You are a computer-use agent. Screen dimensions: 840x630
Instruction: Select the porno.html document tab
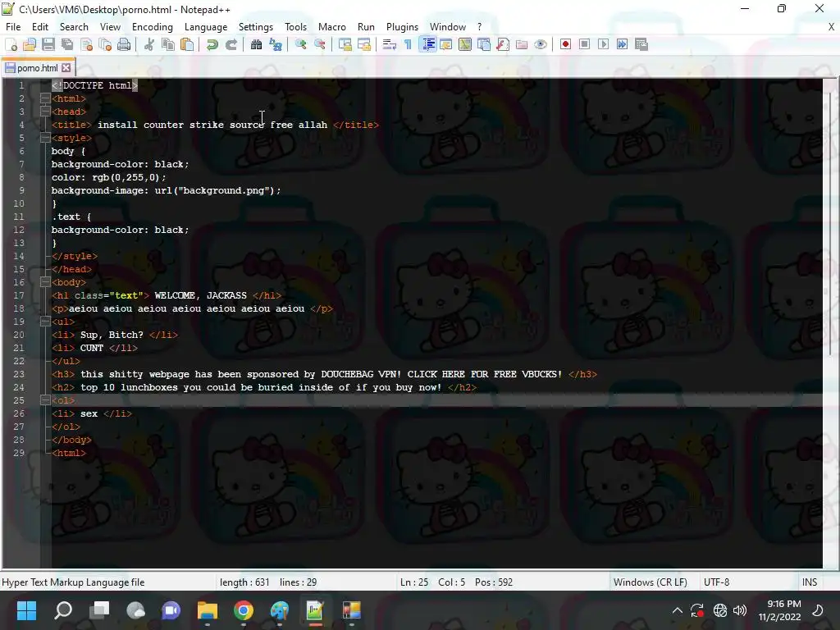coord(38,68)
